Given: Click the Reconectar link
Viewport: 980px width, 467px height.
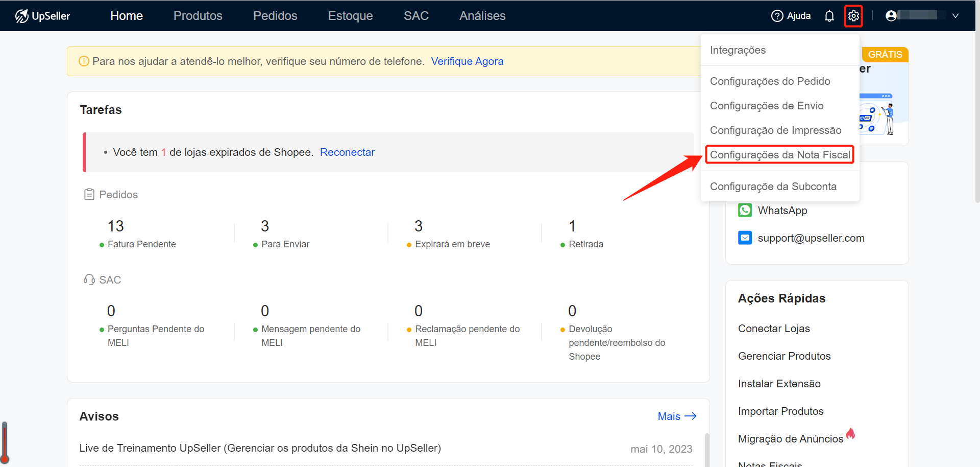Looking at the screenshot, I should pos(347,152).
